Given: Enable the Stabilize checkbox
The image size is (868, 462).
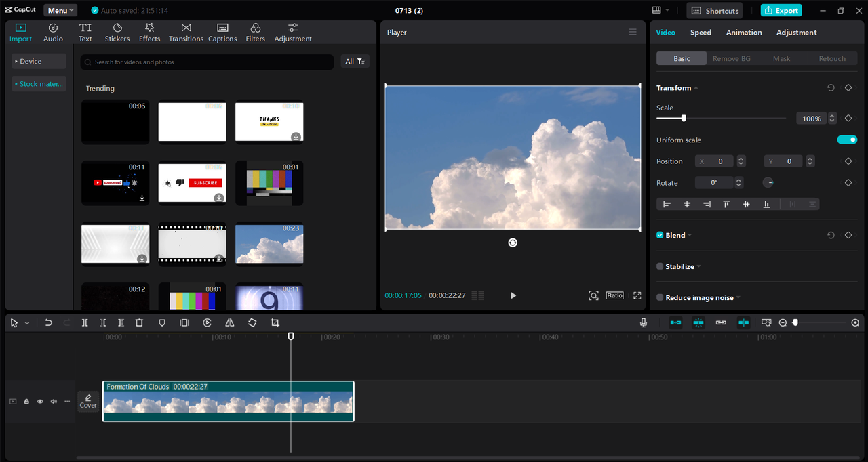Looking at the screenshot, I should coord(660,266).
